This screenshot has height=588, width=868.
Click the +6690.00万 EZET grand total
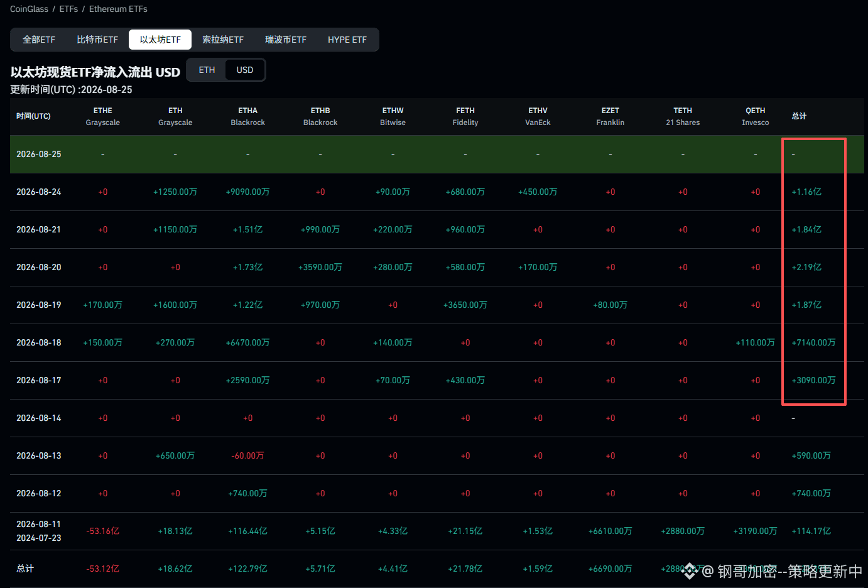tap(610, 569)
